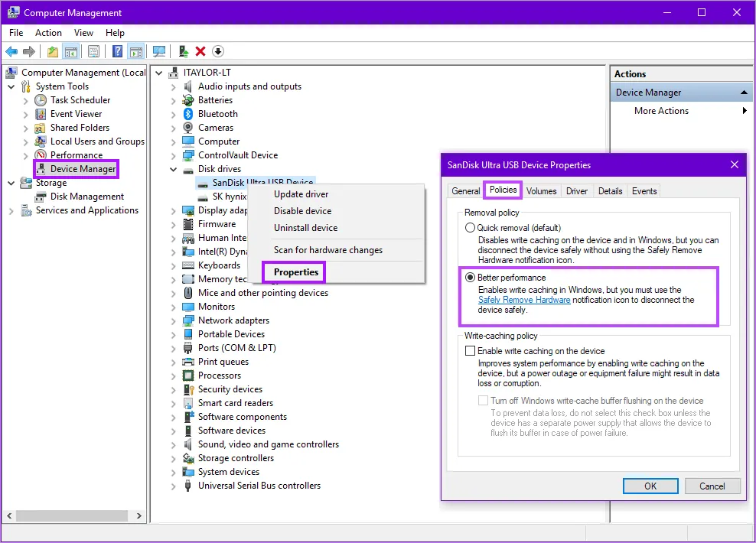
Task: Collapse the System Tools node
Action: coord(11,86)
